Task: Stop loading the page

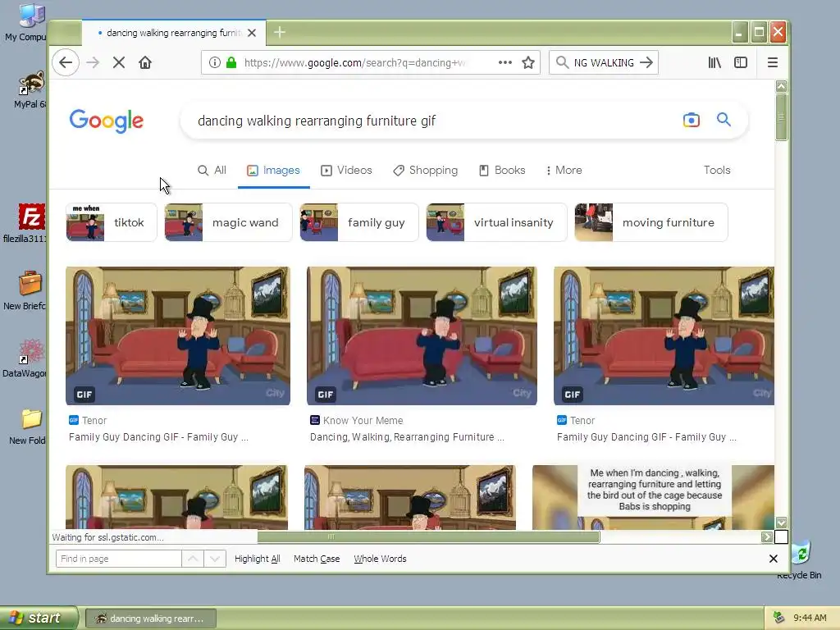Action: [119, 62]
